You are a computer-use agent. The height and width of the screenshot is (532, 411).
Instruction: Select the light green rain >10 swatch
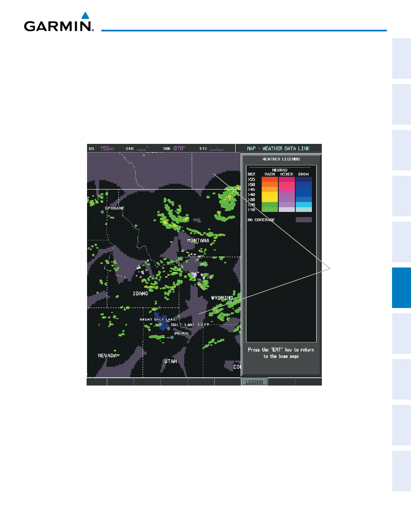pos(270,209)
